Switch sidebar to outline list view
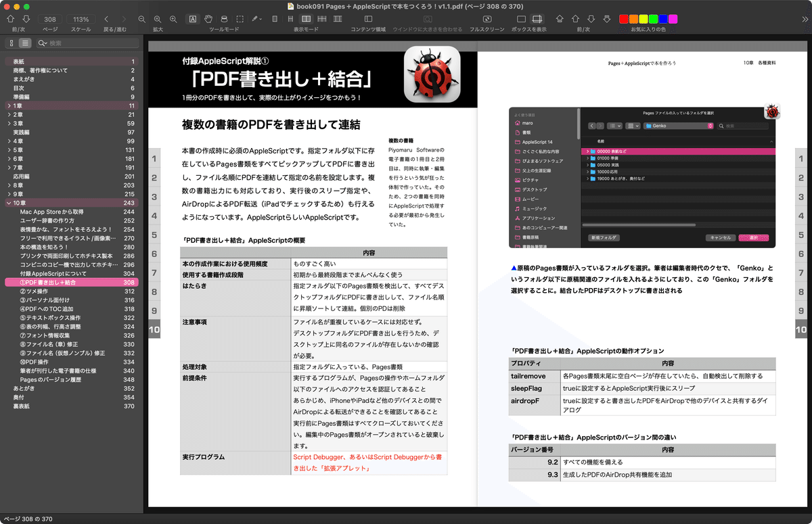Image resolution: width=812 pixels, height=524 pixels. 23,43
